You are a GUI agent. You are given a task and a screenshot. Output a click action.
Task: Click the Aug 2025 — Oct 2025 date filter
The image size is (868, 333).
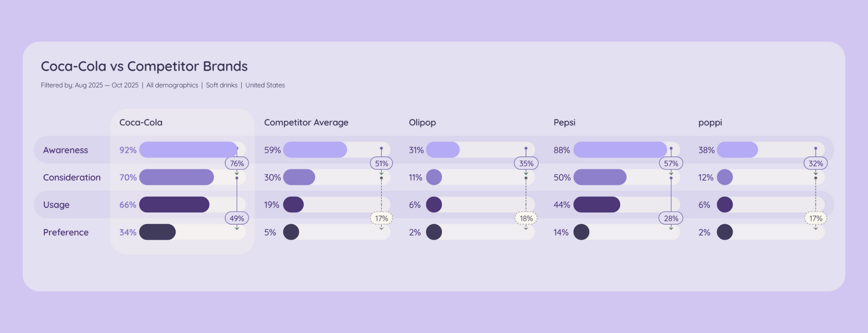click(x=106, y=85)
